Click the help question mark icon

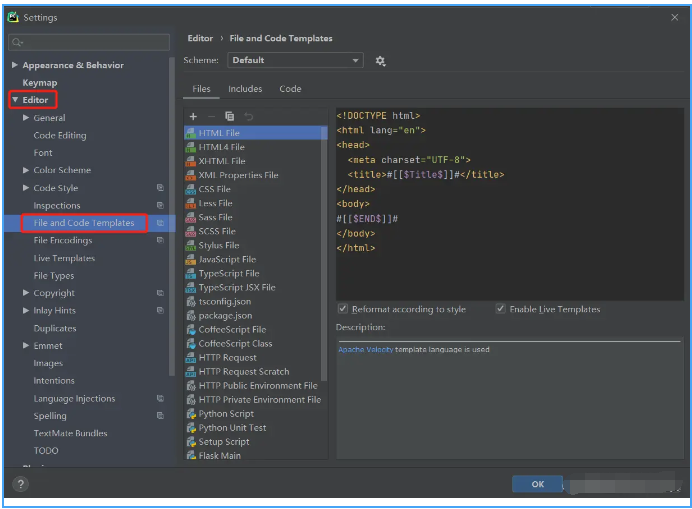(20, 484)
